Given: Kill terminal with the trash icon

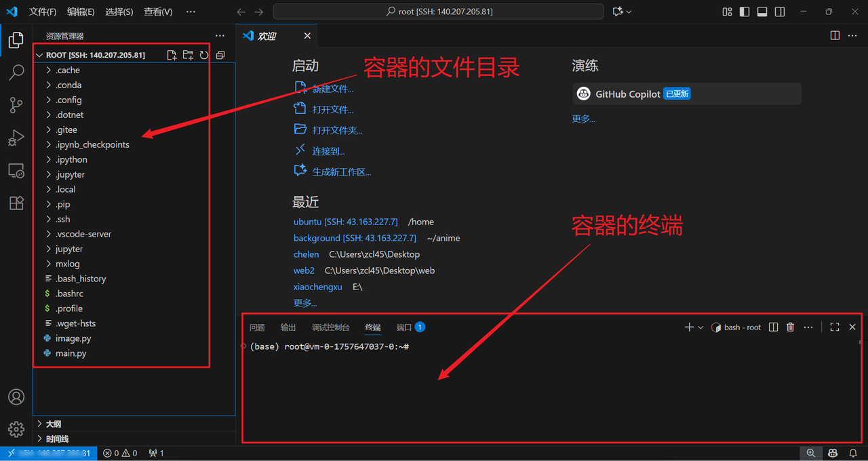Looking at the screenshot, I should [x=790, y=327].
